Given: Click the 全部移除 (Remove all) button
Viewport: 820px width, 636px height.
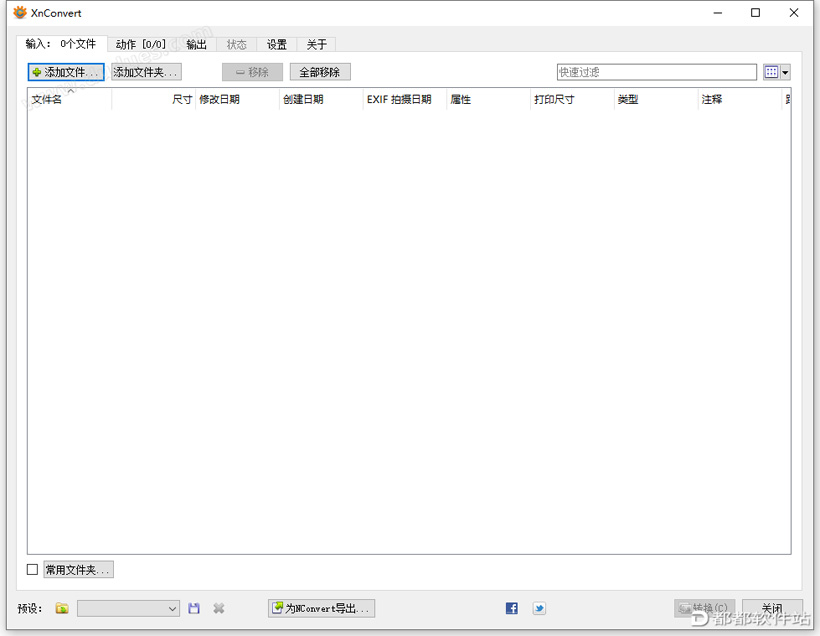Looking at the screenshot, I should click(x=320, y=72).
